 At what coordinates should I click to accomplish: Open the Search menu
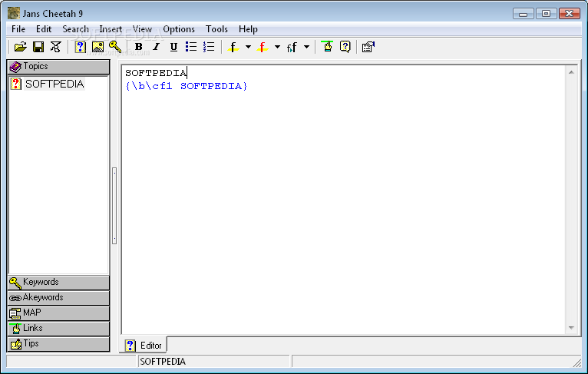(75, 29)
